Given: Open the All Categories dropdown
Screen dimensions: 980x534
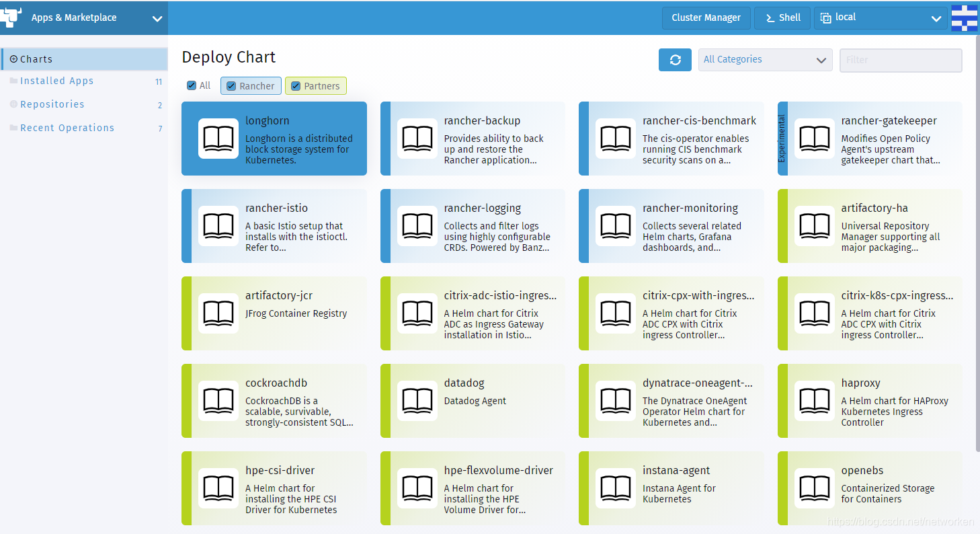Looking at the screenshot, I should pos(766,60).
